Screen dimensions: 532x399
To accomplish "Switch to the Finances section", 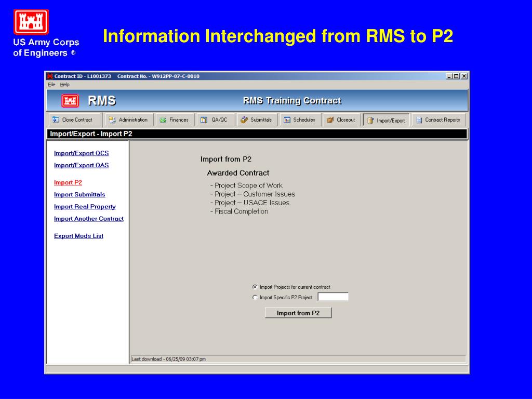I will pyautogui.click(x=175, y=120).
